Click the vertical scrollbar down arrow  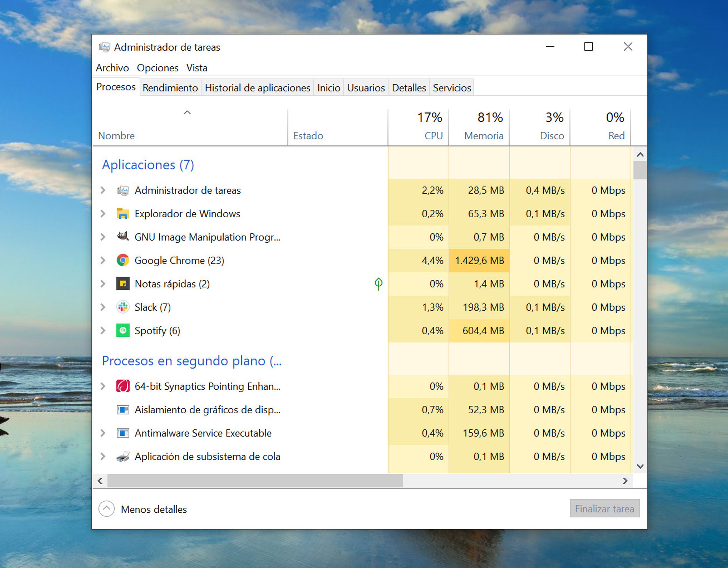coord(640,466)
